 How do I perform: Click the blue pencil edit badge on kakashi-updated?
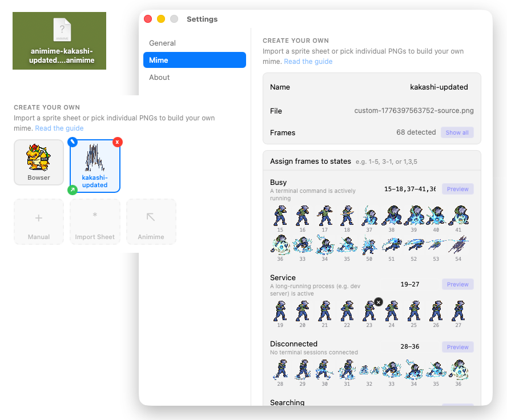point(73,142)
